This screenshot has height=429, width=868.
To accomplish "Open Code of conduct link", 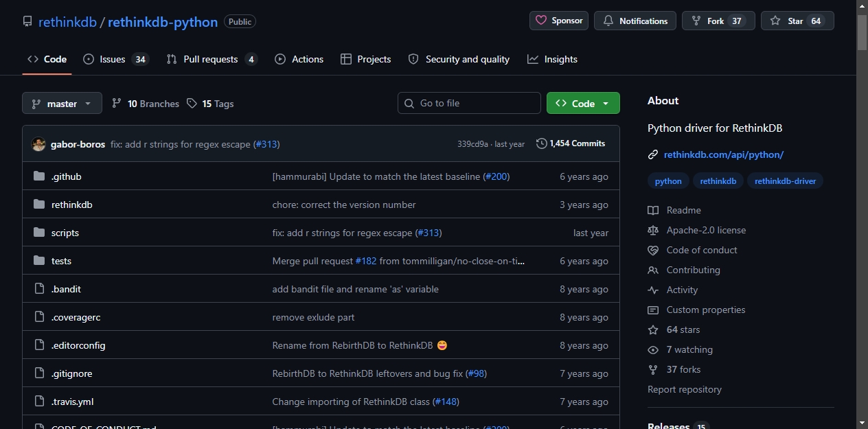I will pos(702,250).
